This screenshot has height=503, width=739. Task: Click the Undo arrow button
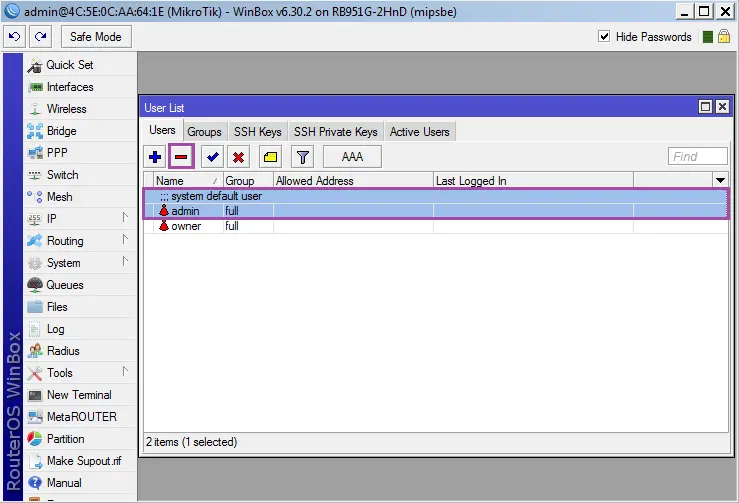pos(15,37)
